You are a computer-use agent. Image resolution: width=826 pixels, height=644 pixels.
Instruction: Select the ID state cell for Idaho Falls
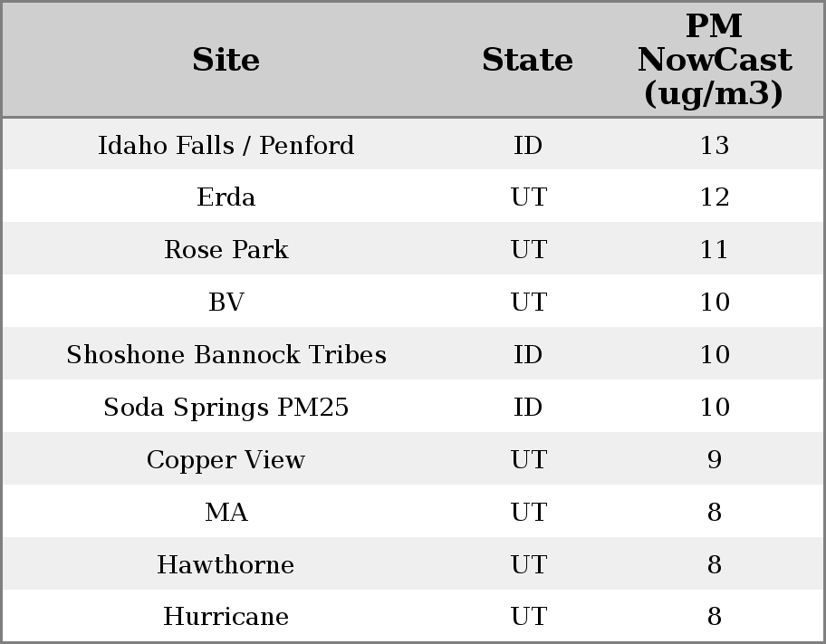(x=528, y=145)
